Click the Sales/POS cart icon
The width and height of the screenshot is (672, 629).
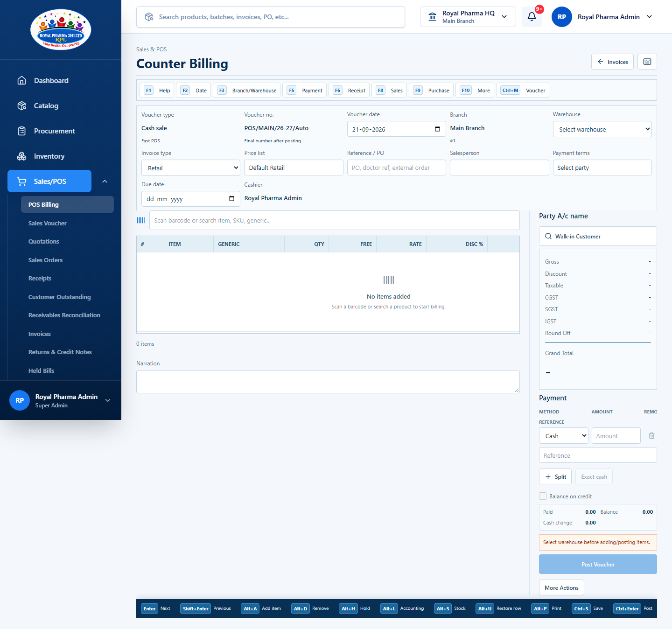21,182
